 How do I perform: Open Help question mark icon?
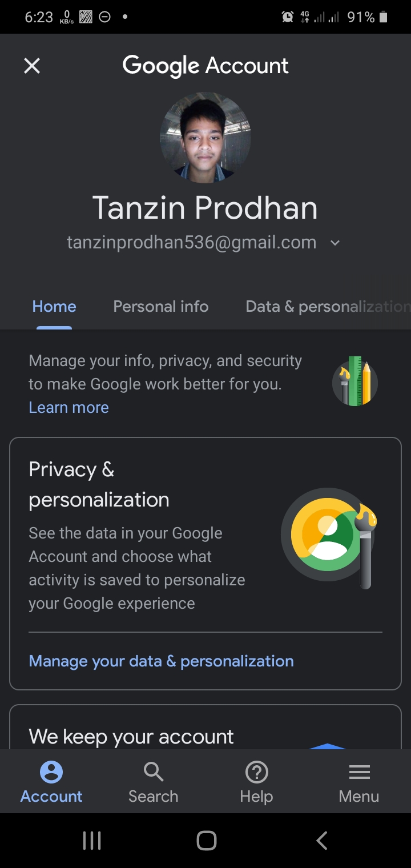pos(256,773)
